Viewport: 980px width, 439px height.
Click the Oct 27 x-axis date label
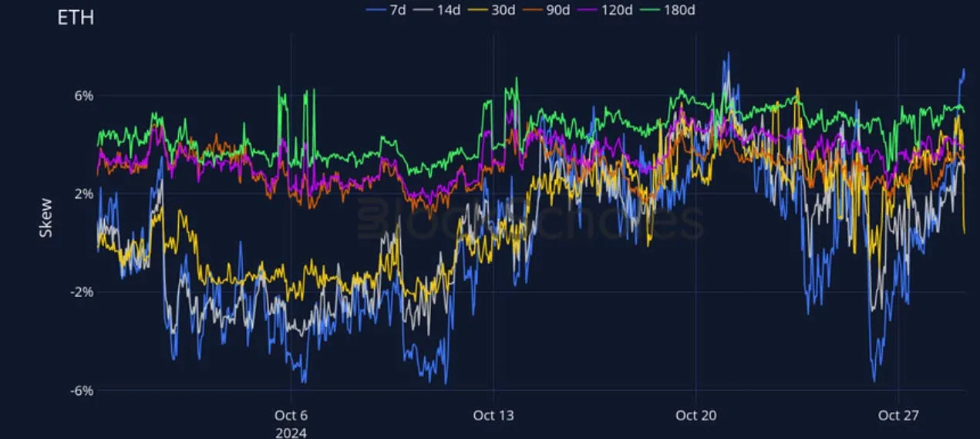coord(899,415)
